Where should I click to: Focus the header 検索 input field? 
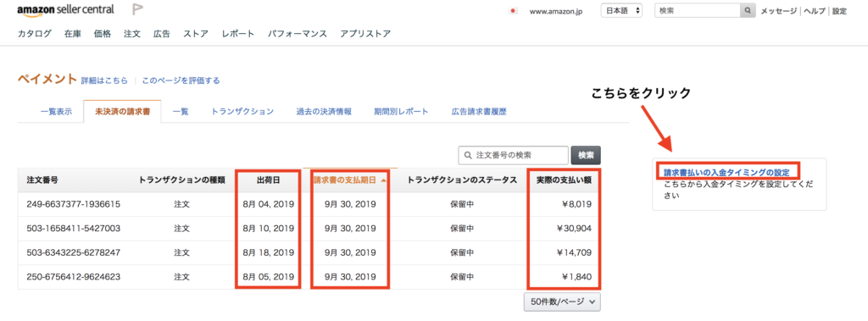point(698,10)
